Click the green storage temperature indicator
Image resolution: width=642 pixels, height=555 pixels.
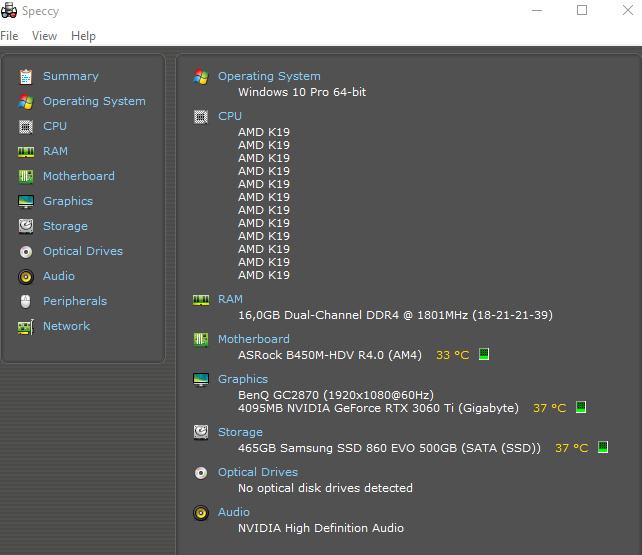click(x=603, y=448)
